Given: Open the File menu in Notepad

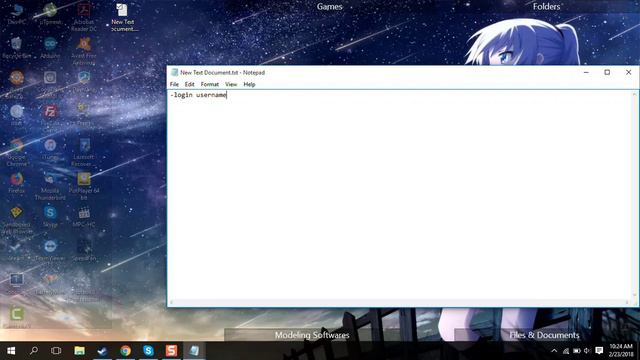Looking at the screenshot, I should [174, 84].
